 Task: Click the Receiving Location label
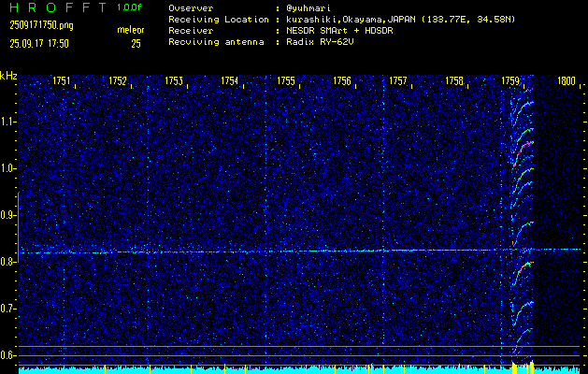(219, 20)
